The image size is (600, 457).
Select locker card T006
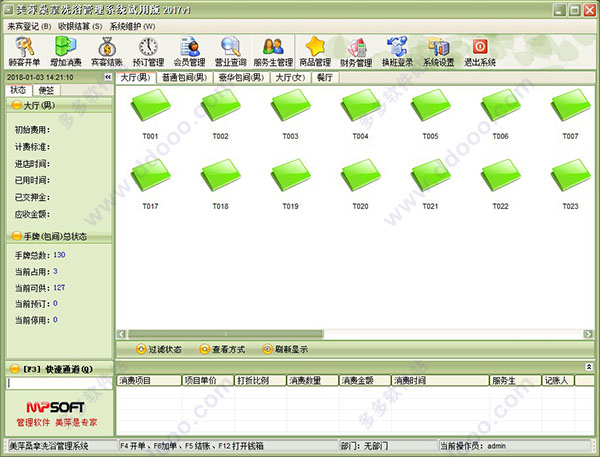[x=501, y=114]
